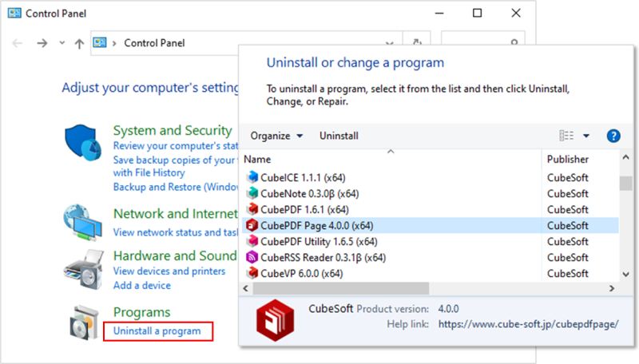Click the large CubePDF Page details icon
Viewport: 639px width, 364px height.
point(275,320)
